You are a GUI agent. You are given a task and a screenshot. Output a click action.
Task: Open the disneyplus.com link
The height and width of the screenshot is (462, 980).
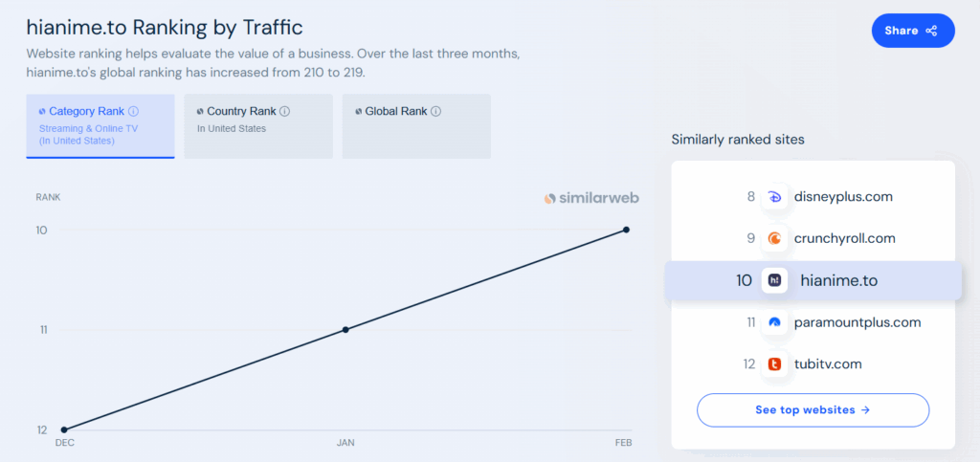(843, 197)
